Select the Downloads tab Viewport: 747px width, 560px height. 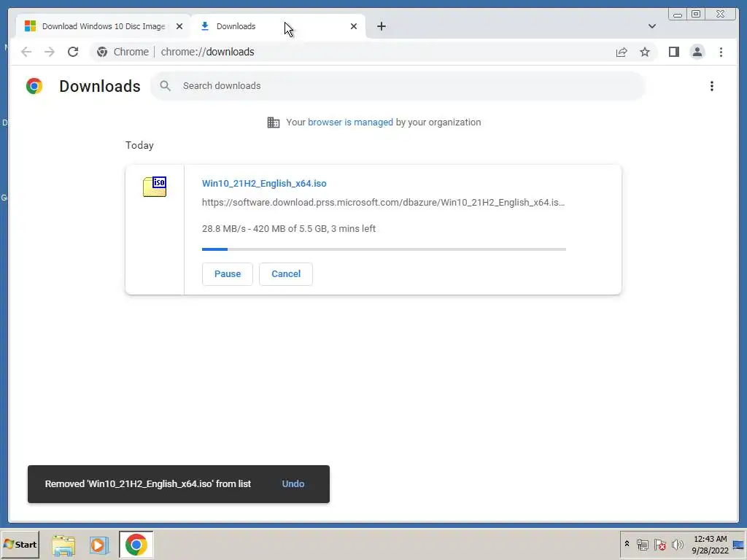[x=278, y=26]
